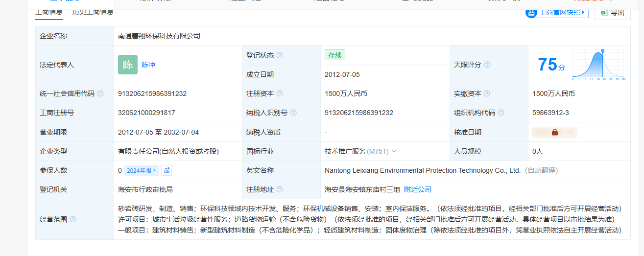Image resolution: width=644 pixels, height=256 pixels.
Task: Click the 75分 score value
Action: (551, 65)
